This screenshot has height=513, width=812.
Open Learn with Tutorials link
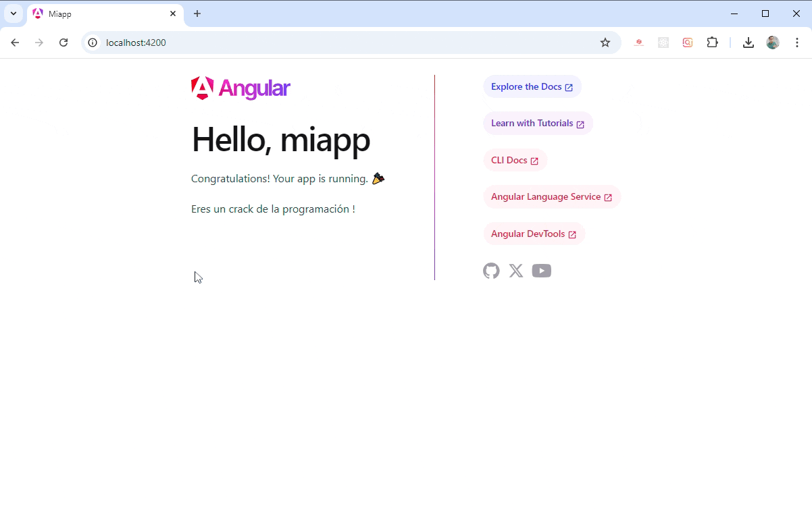tap(538, 124)
